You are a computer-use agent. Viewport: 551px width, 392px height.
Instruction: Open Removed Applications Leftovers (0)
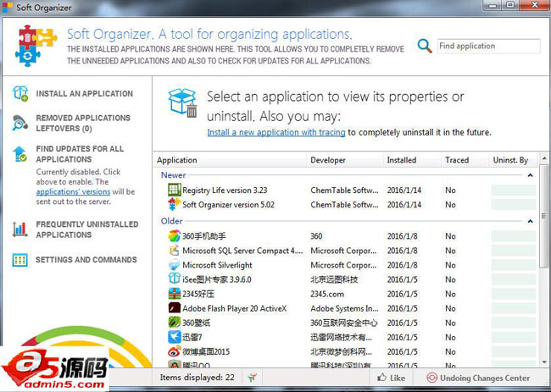point(83,123)
